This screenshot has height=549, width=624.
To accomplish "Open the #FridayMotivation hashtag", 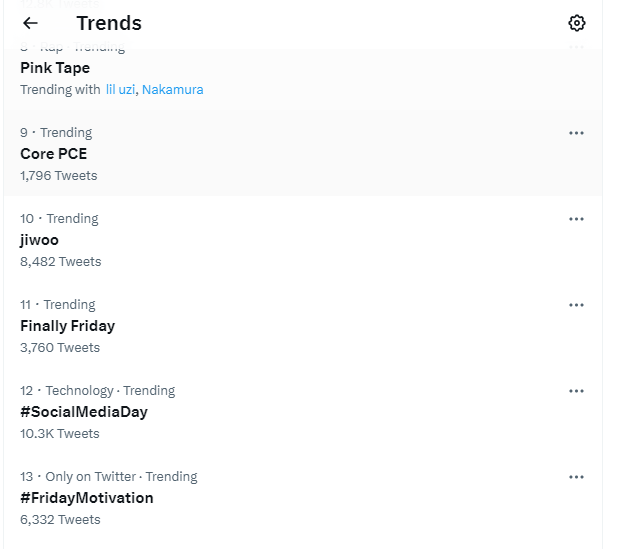I will pos(87,498).
